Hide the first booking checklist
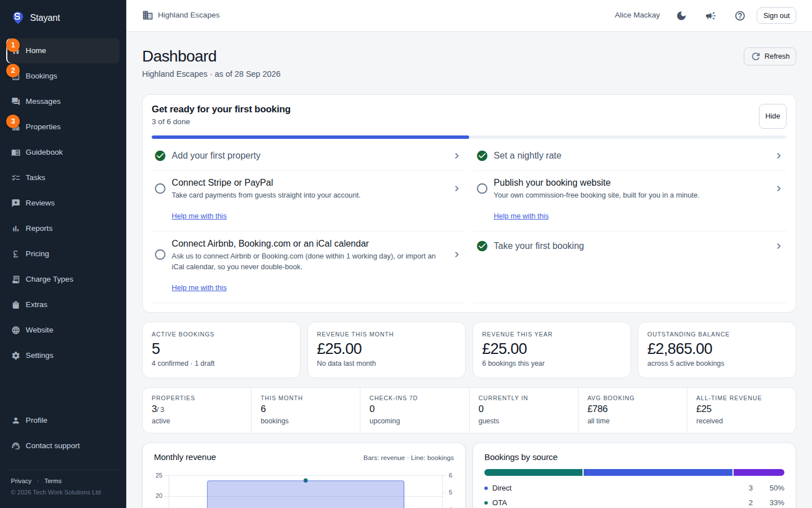 [x=773, y=116]
